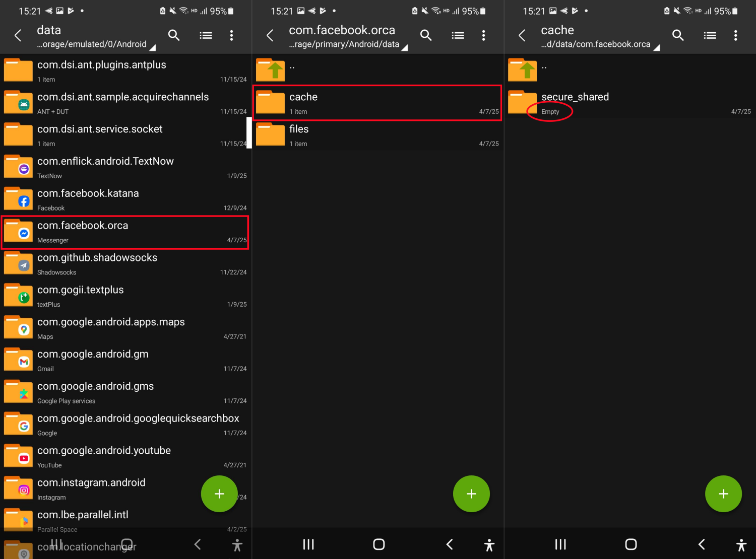Expand path dropdown under cache title
The image size is (756, 559).
pos(657,48)
